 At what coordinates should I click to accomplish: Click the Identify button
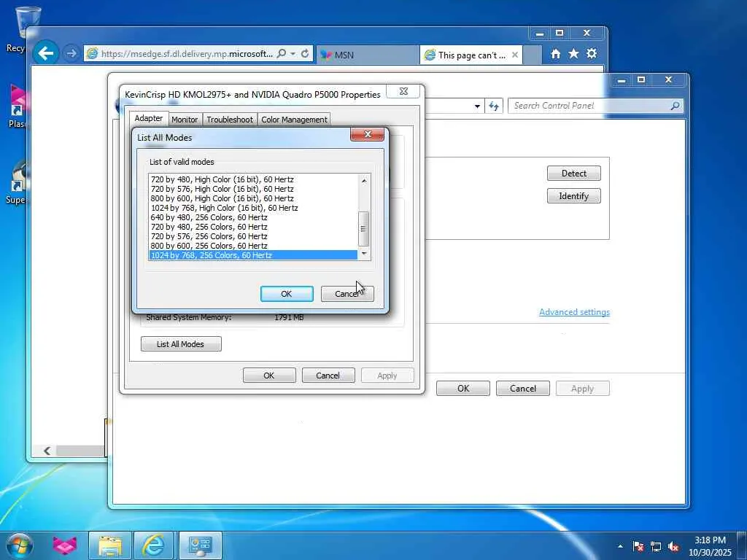[573, 195]
